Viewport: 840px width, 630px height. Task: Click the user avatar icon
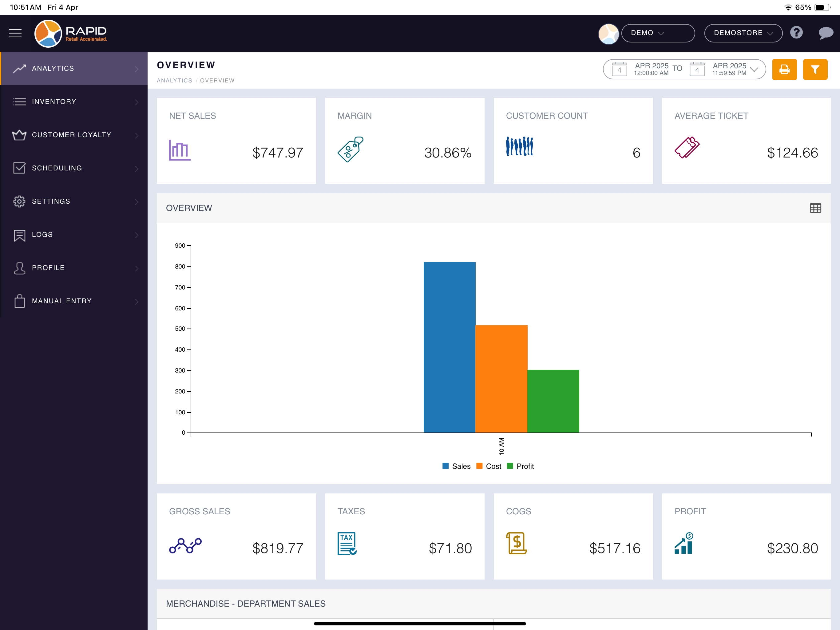pos(608,34)
